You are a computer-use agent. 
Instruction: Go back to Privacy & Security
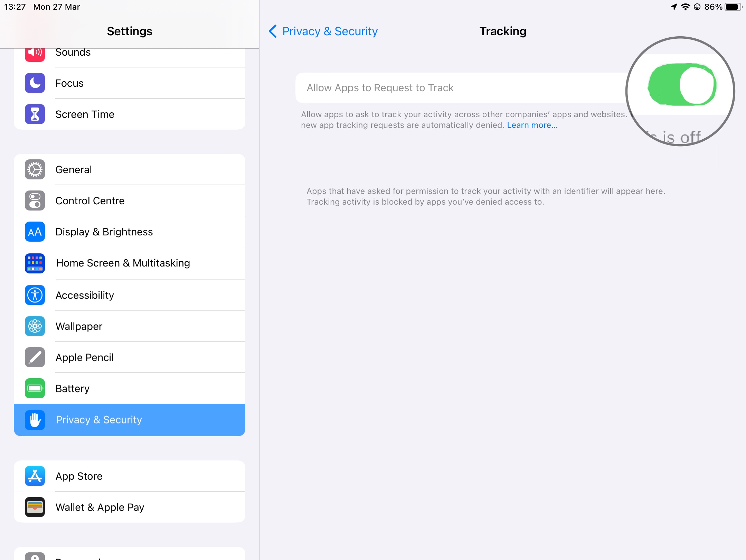[x=323, y=31]
